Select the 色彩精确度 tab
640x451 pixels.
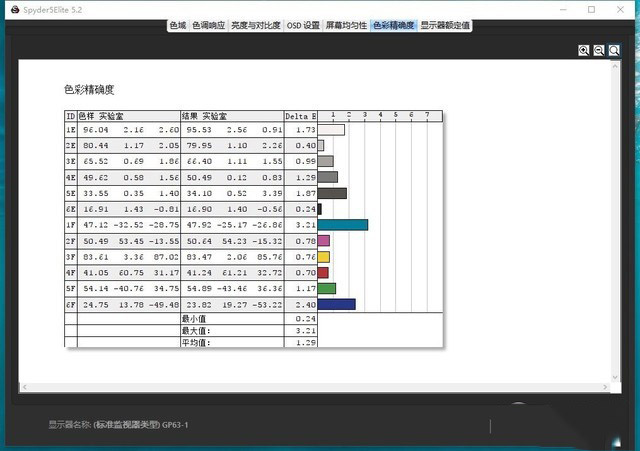tap(393, 25)
